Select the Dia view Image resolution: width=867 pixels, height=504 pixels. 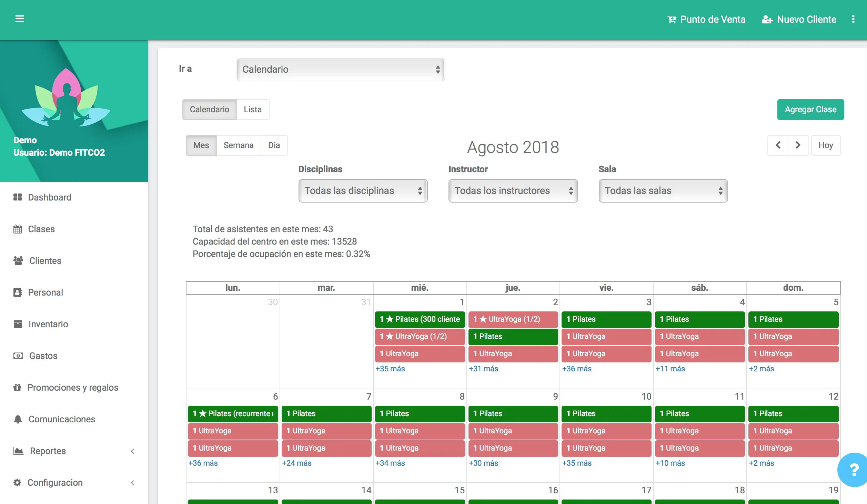point(274,145)
